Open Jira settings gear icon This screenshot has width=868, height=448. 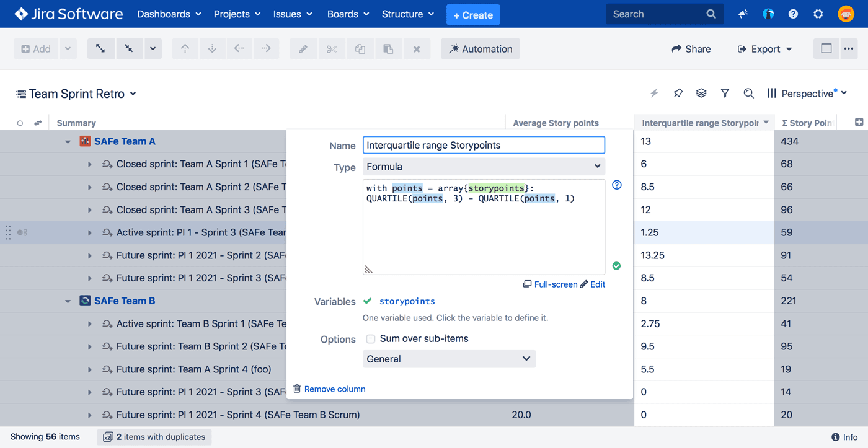(x=818, y=14)
